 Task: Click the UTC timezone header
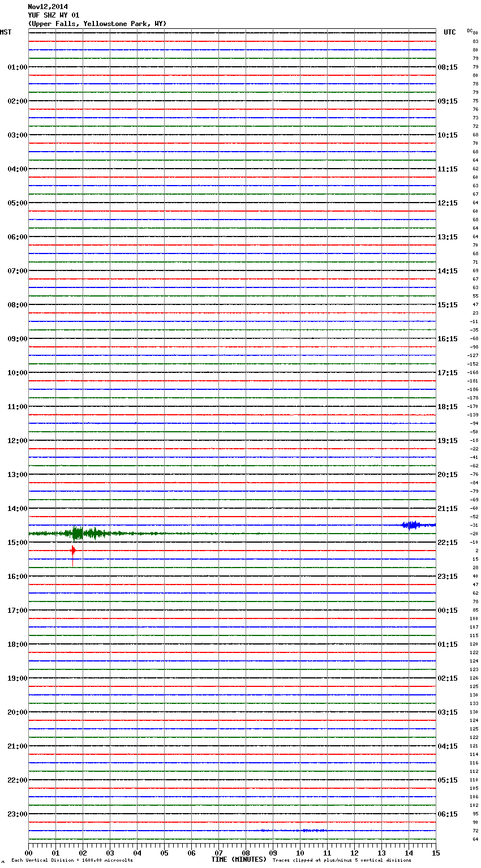coord(450,32)
